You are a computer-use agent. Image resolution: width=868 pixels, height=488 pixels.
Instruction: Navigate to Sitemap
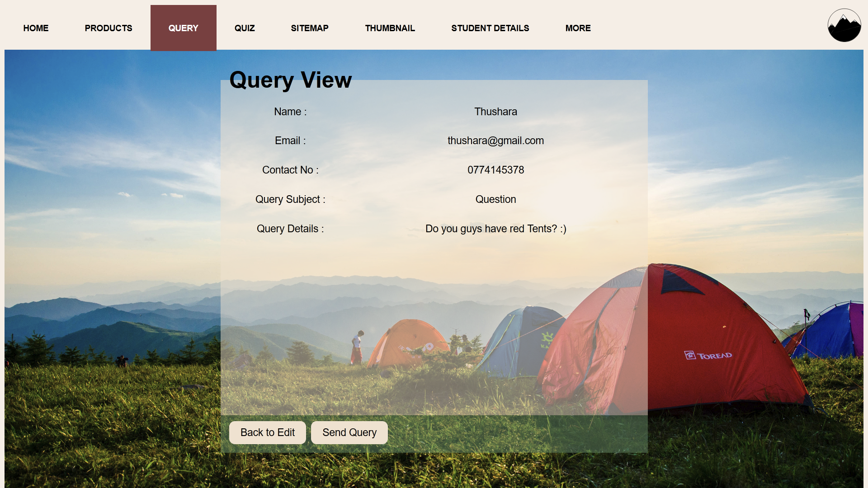point(310,28)
